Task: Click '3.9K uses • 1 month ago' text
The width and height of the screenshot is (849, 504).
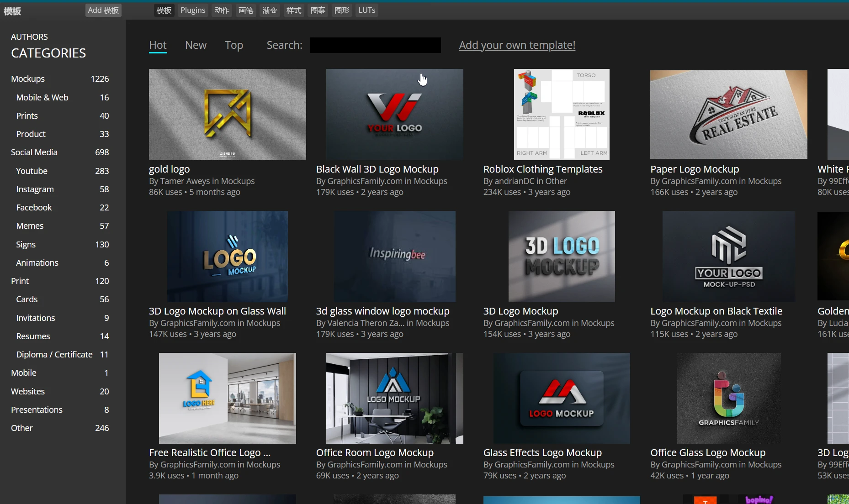Action: tap(194, 476)
